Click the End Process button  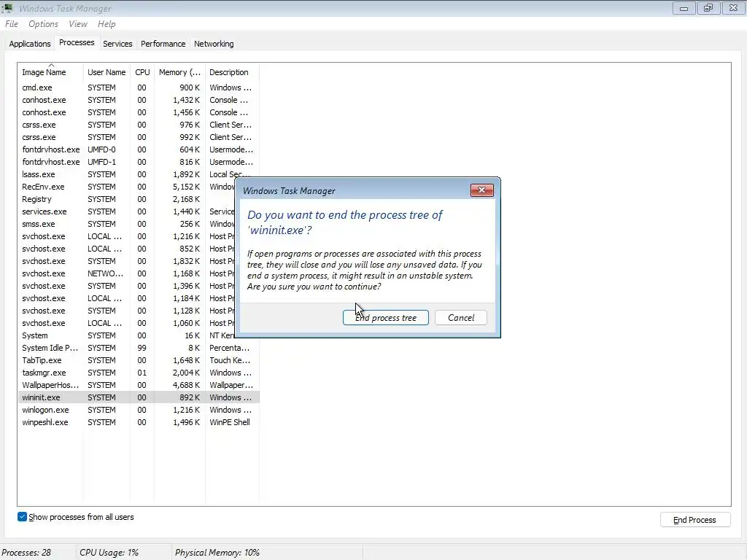695,520
